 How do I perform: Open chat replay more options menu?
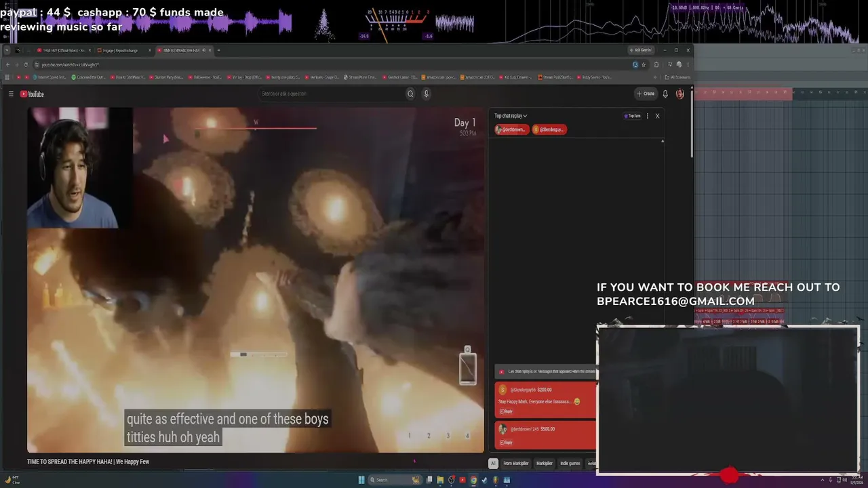[648, 116]
